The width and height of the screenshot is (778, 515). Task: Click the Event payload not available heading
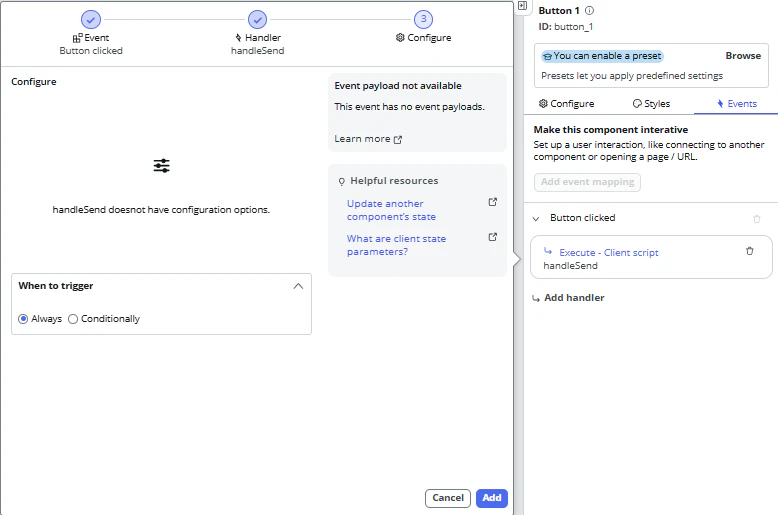coord(398,86)
